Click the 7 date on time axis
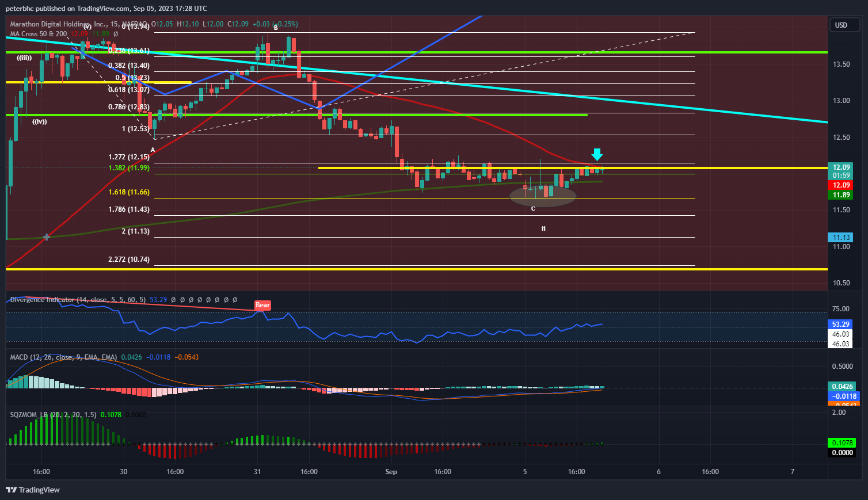This screenshot has height=500, width=868. point(793,472)
